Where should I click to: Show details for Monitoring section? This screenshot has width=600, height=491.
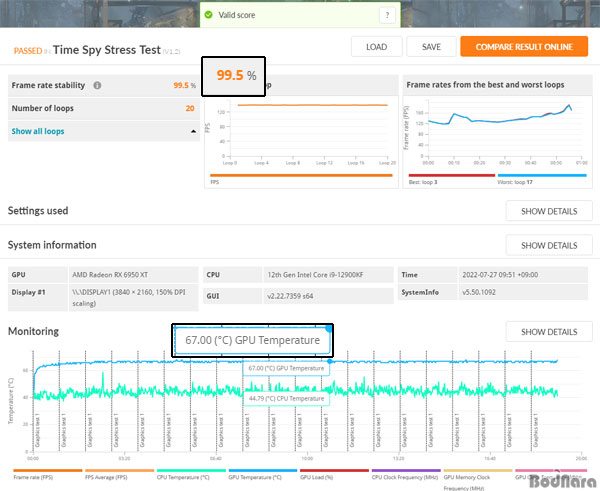[548, 332]
